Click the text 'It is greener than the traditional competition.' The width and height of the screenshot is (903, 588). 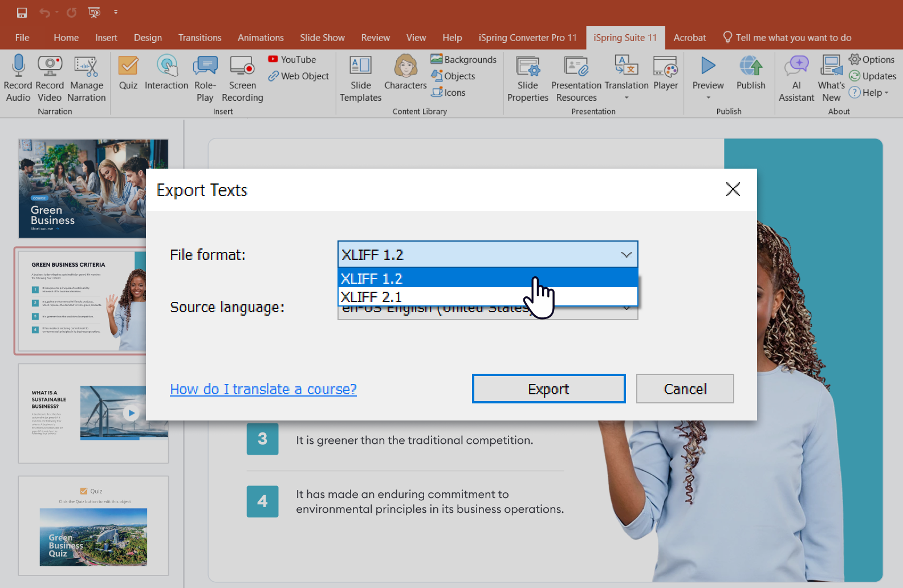pos(414,440)
